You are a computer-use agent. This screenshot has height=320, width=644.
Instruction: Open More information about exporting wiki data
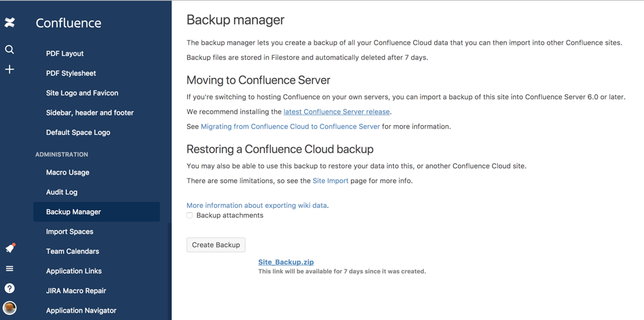[257, 205]
